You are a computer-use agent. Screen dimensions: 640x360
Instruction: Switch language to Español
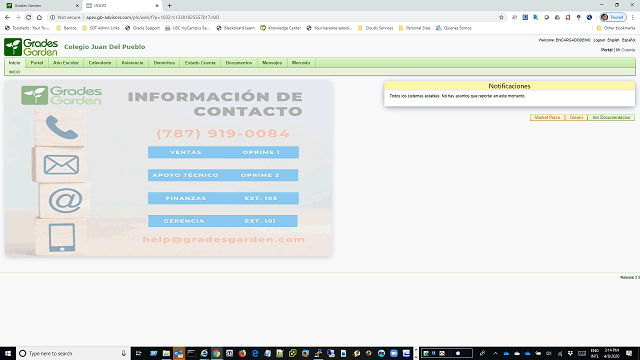pos(628,40)
